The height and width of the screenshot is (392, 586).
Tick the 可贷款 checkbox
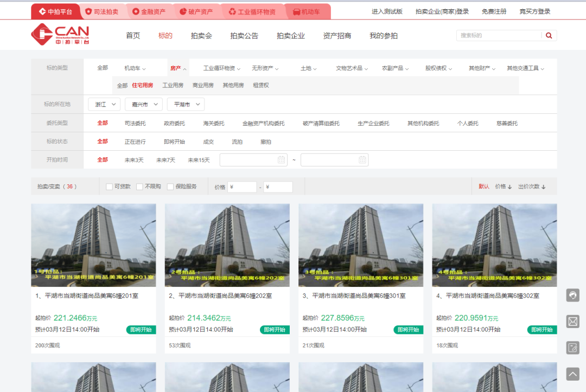(110, 187)
